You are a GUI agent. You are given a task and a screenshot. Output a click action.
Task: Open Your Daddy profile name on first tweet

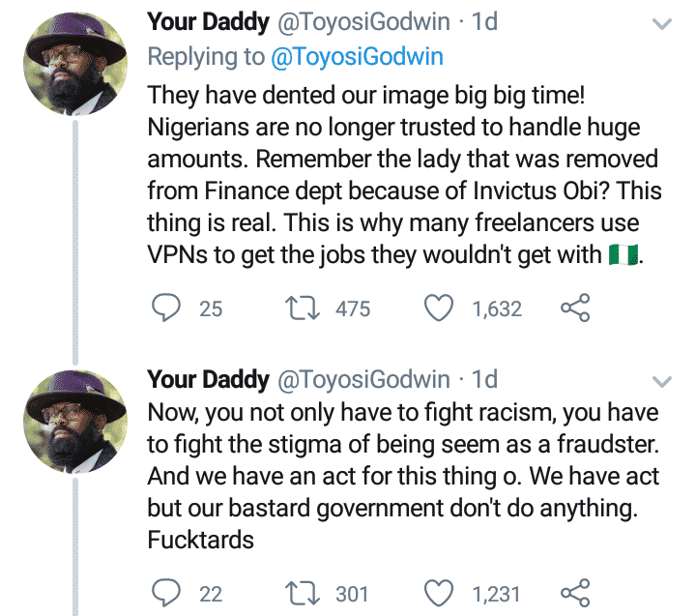coord(207,23)
